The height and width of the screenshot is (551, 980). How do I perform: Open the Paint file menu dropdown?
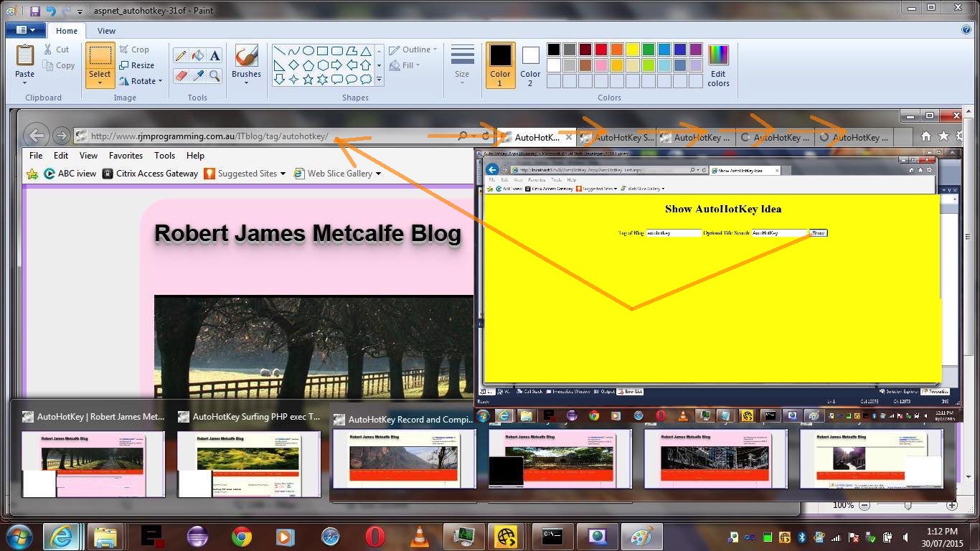(25, 30)
